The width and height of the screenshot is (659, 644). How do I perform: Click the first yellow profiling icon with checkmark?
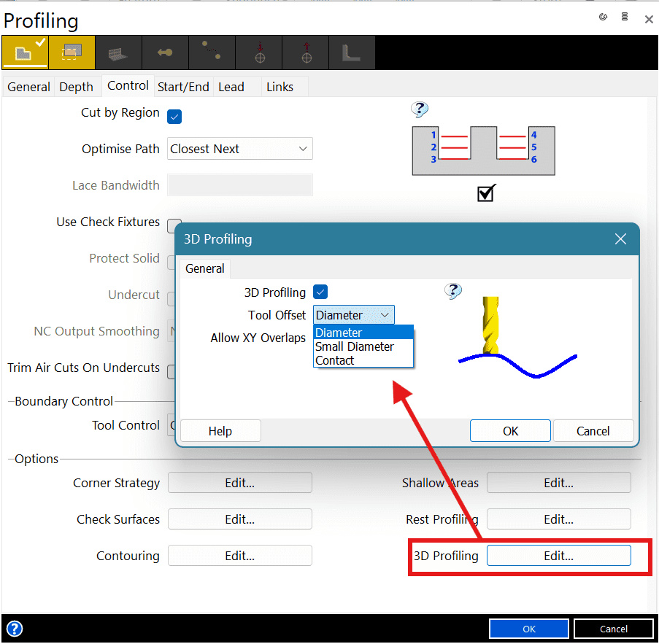[24, 53]
